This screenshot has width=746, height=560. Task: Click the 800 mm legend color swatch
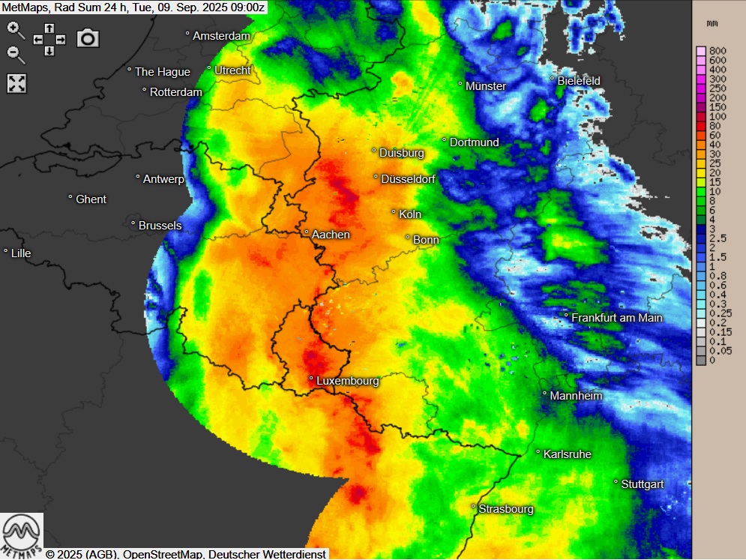pos(701,51)
